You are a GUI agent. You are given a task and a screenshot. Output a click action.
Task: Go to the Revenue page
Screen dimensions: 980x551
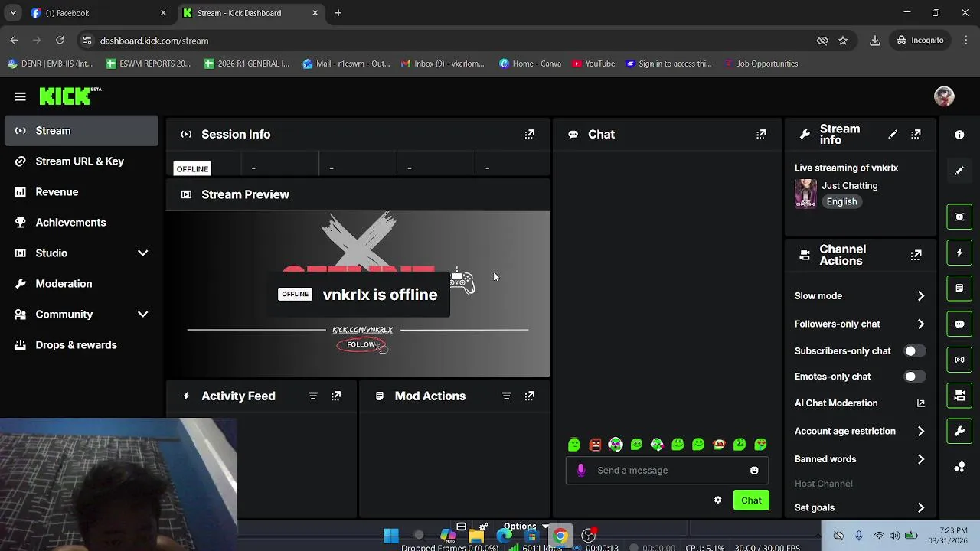(82, 192)
